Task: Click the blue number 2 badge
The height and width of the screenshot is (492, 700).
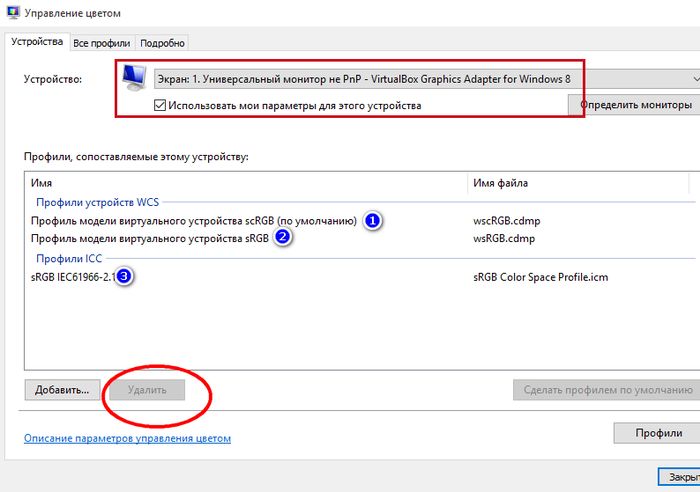Action: pos(283,238)
